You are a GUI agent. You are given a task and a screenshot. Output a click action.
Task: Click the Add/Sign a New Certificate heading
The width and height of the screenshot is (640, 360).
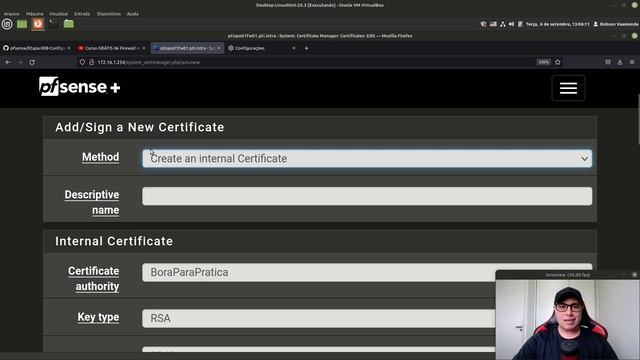(140, 127)
